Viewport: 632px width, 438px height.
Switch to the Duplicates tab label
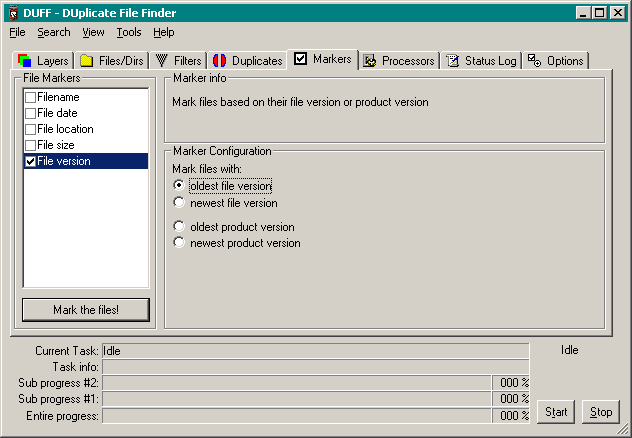257,61
